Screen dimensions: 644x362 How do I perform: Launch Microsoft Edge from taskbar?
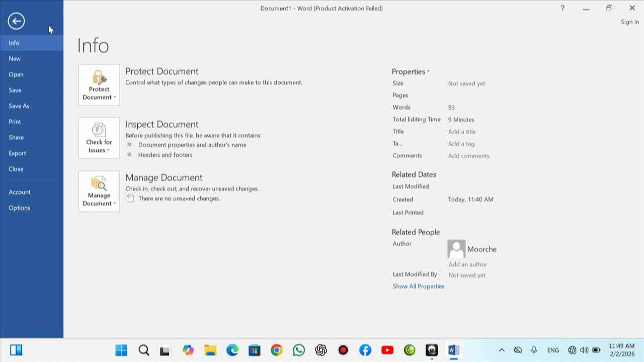click(x=232, y=350)
